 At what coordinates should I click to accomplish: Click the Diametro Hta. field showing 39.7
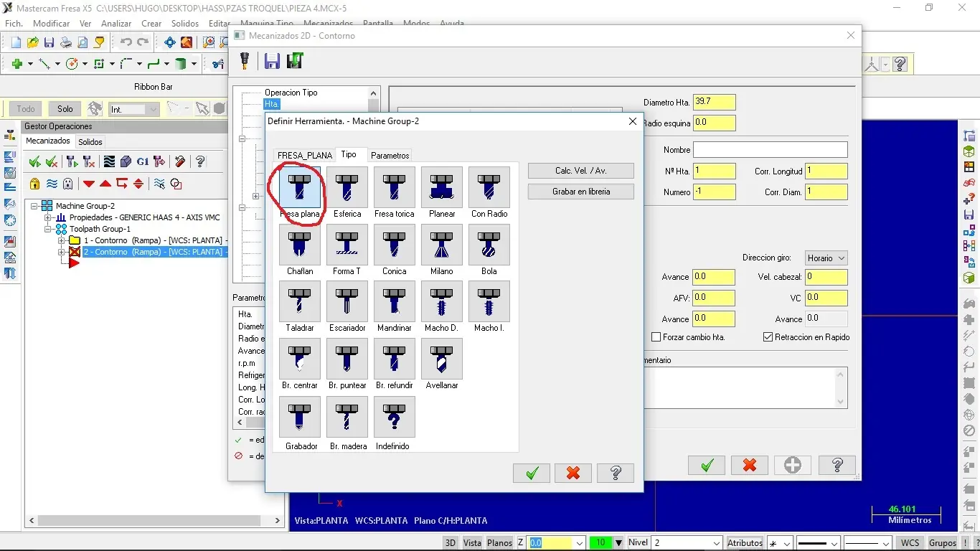[715, 103]
